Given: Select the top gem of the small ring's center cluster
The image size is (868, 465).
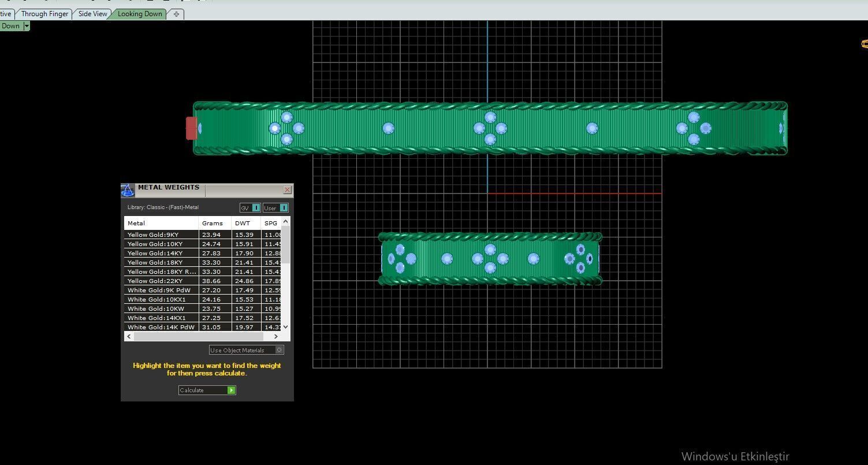Looking at the screenshot, I should point(490,250).
